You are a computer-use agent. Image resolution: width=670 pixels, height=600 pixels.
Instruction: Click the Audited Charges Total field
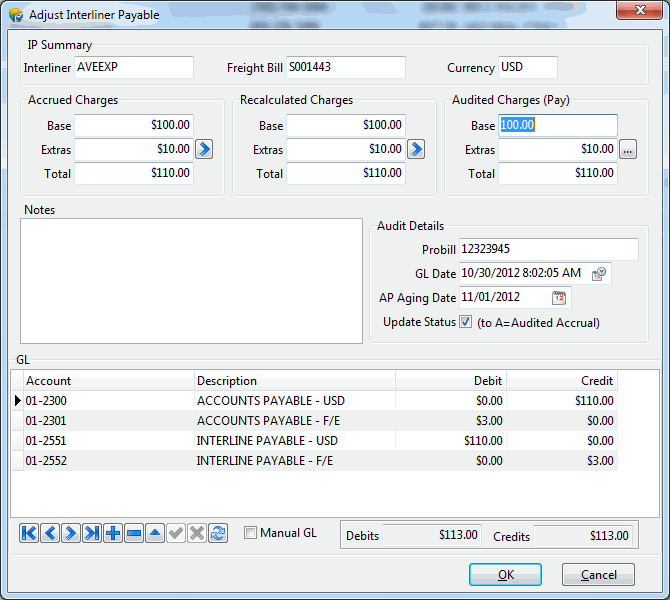point(558,173)
